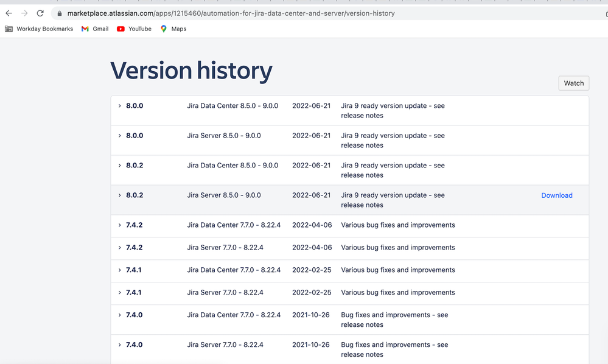Click 'Jira Data Center 8.5.0 - 9.0.0' in 8.0.2 row
This screenshot has width=608, height=364.
232,166
